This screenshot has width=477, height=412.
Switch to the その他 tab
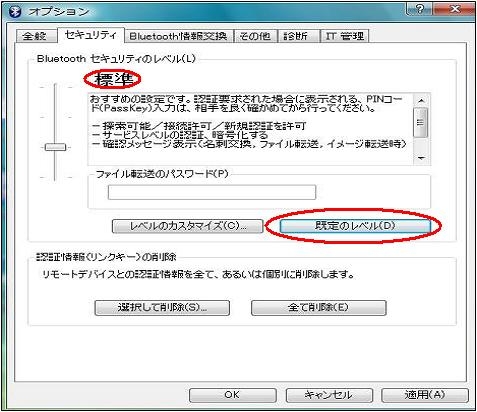click(255, 36)
